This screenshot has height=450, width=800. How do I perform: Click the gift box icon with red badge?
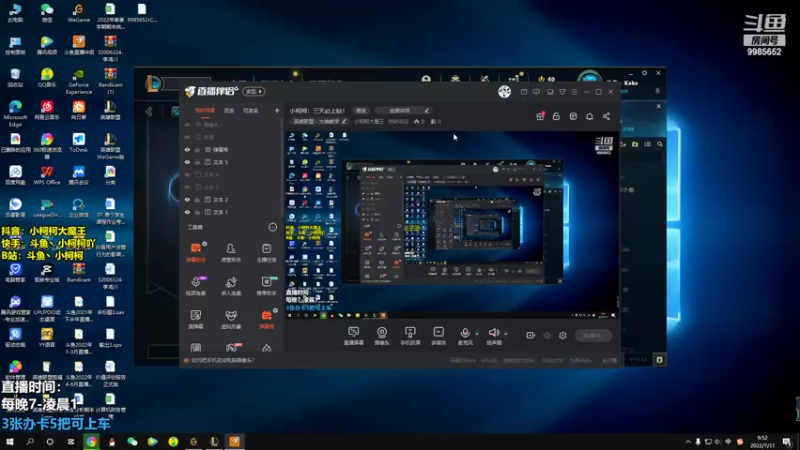[540, 116]
